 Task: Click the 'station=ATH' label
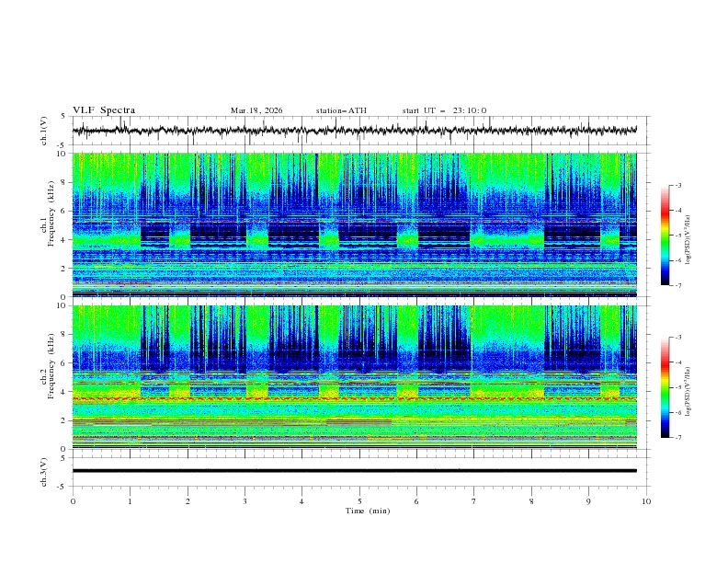(341, 110)
